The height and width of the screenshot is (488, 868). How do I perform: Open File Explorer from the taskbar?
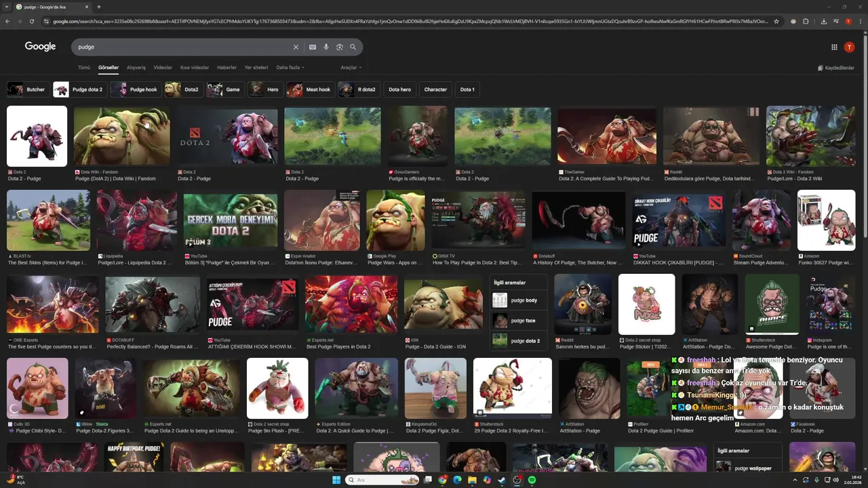472,480
